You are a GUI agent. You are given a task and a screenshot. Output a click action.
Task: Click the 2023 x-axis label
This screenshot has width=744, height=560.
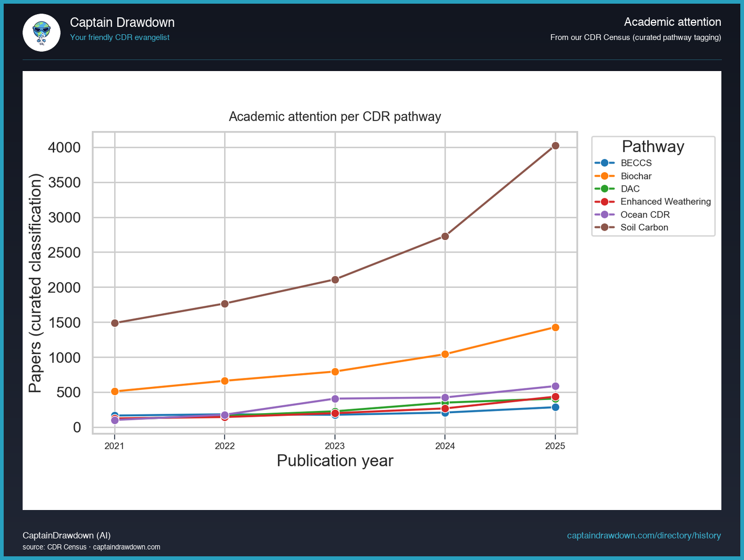(x=335, y=445)
